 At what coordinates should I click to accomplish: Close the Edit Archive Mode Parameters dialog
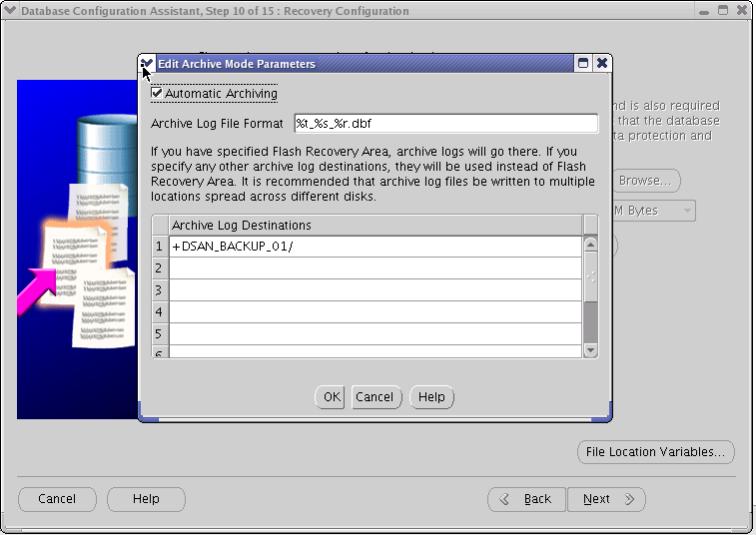coord(602,63)
